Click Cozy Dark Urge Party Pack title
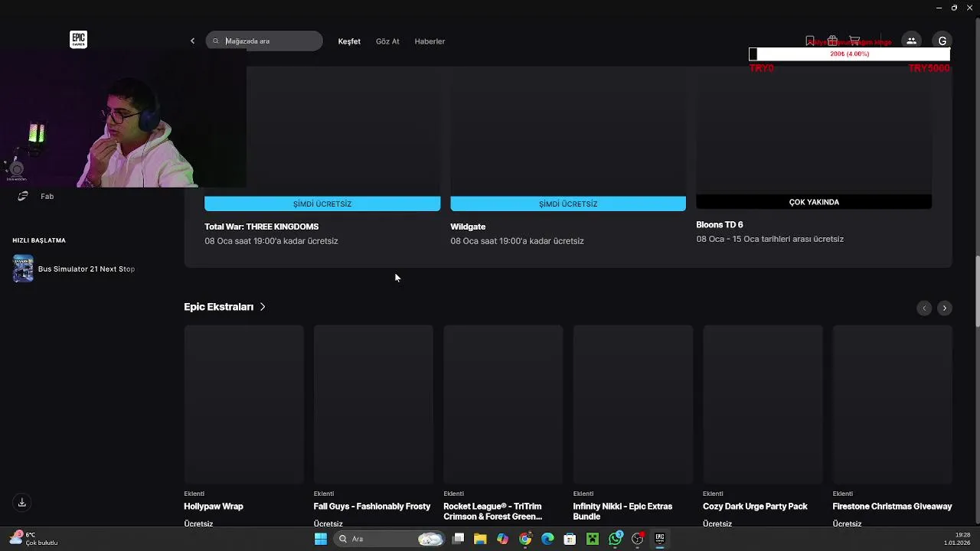 click(x=755, y=507)
